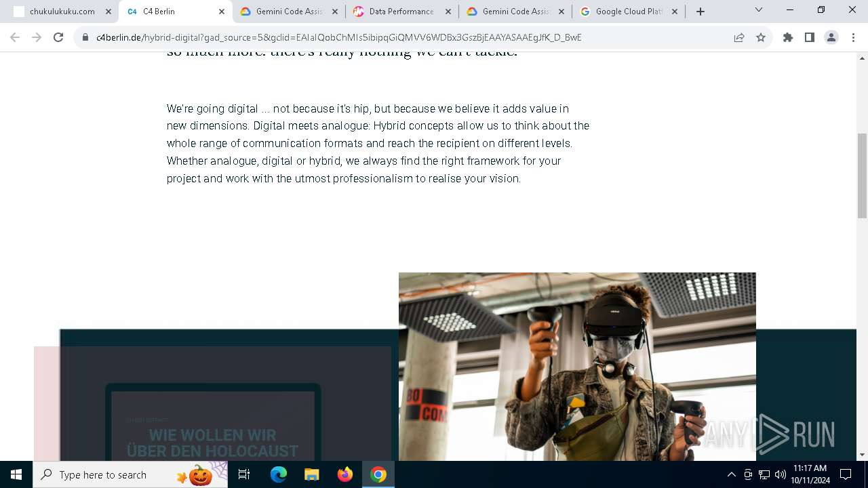Screen dimensions: 868x488
Task: Open the clock showing 11:17 AM
Action: tap(810, 474)
